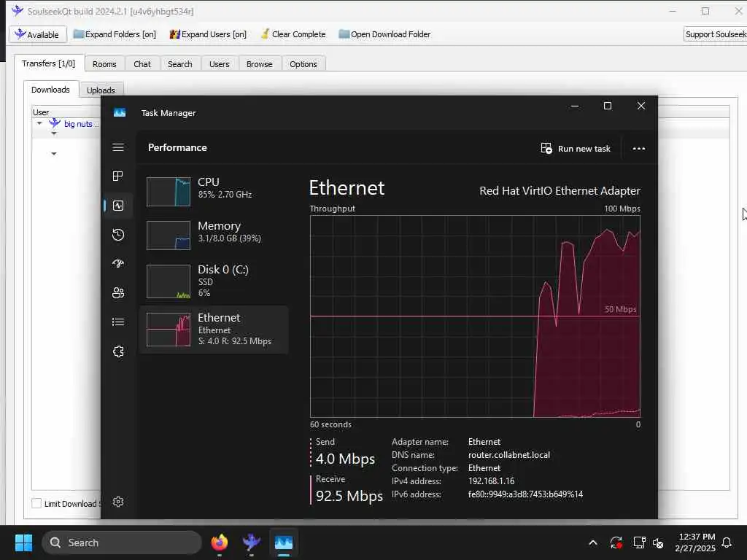
Task: Click the Ethernet throughput graph
Action: pyautogui.click(x=475, y=316)
